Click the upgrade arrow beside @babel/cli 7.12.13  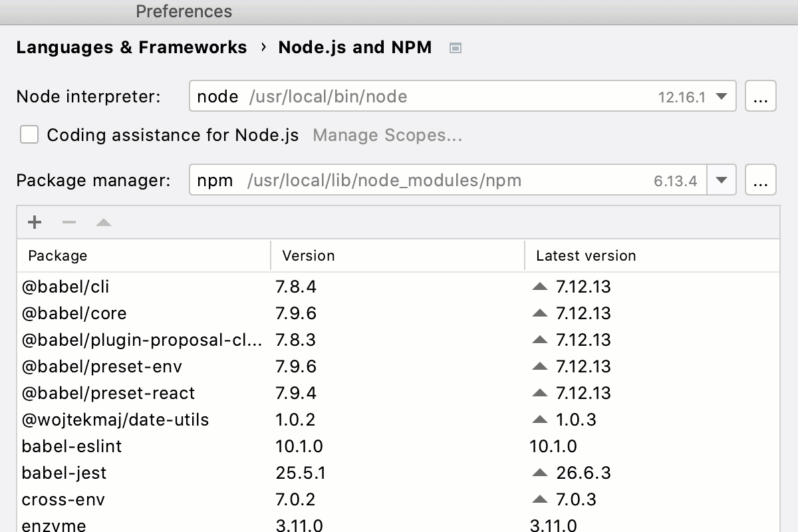539,287
